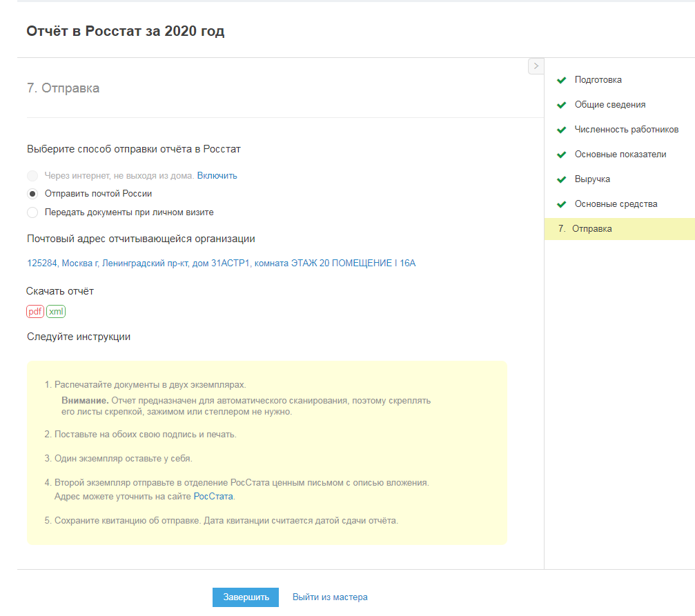Click green checkmark next to Подготовка
This screenshot has height=616, width=695.
[562, 80]
